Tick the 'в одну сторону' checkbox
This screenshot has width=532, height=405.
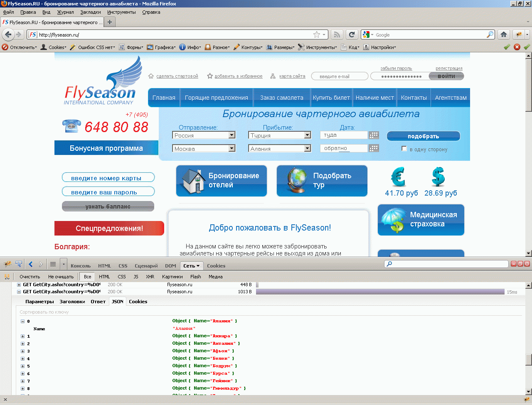(404, 148)
